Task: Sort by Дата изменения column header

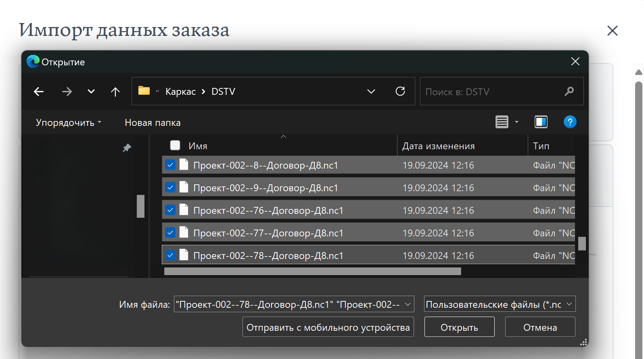Action: tap(438, 146)
